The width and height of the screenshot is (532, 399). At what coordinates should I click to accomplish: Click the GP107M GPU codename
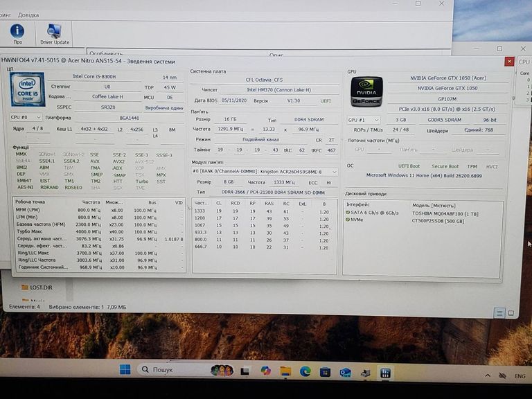tap(447, 99)
